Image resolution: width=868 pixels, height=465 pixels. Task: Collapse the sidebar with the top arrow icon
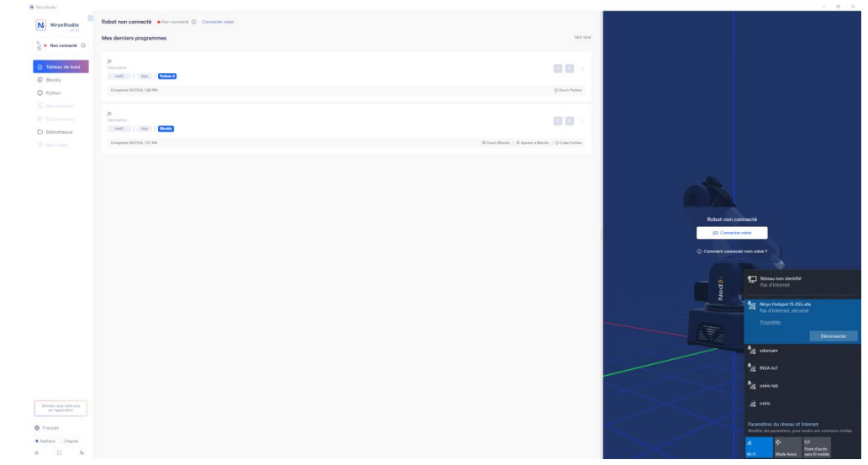90,18
